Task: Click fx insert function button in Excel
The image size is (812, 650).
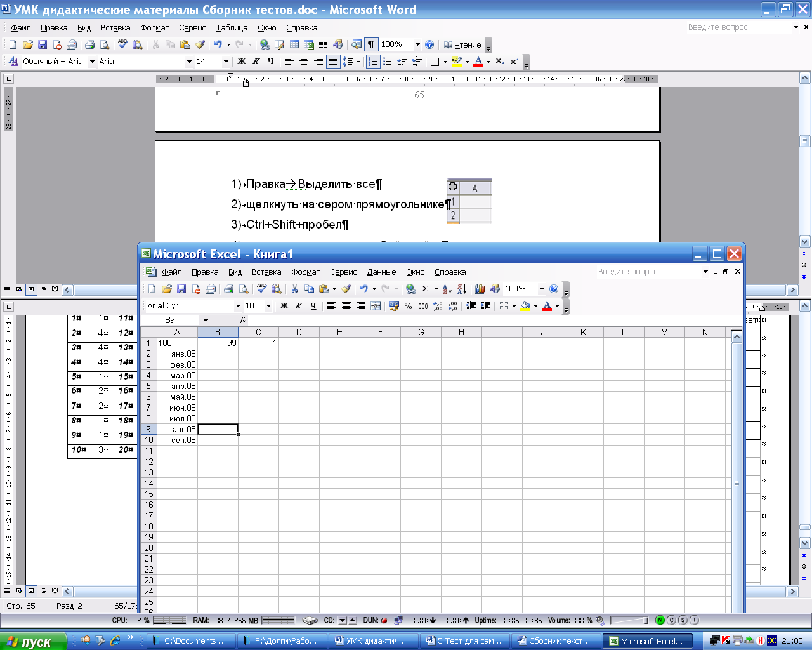Action: (243, 321)
